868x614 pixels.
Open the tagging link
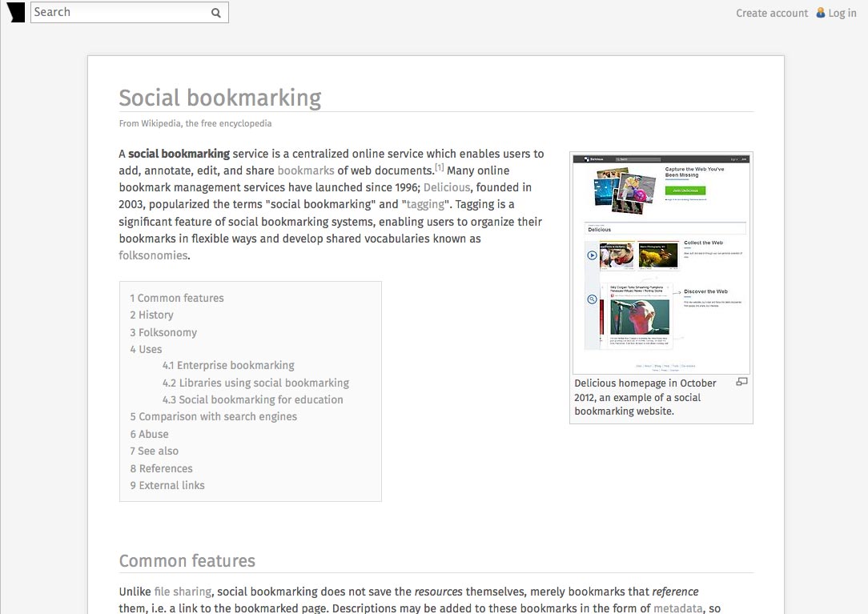(425, 204)
